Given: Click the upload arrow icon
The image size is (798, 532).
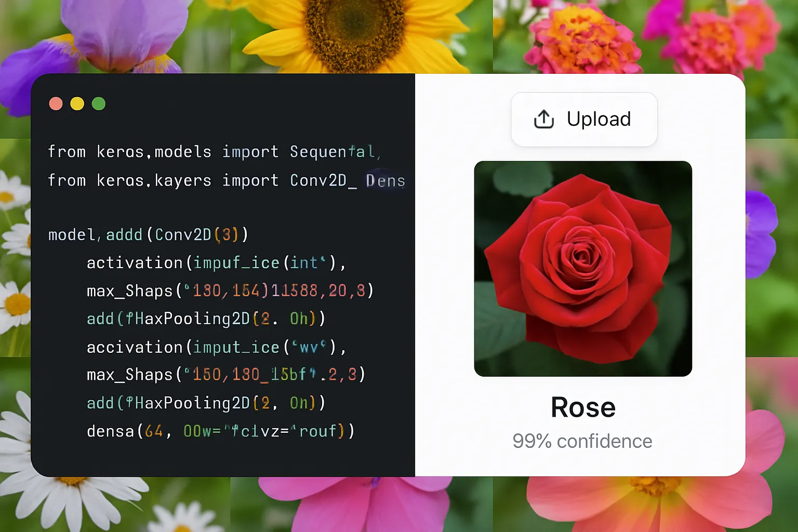Looking at the screenshot, I should pyautogui.click(x=544, y=119).
